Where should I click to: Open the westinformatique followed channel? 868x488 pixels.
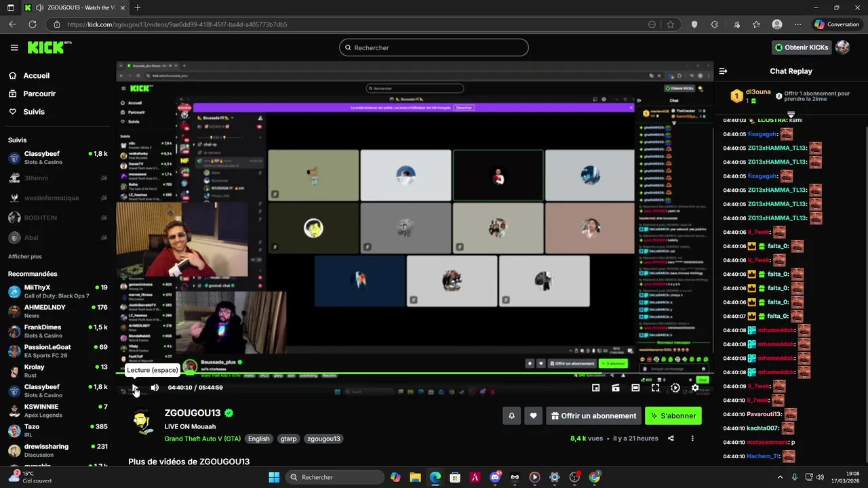point(58,198)
